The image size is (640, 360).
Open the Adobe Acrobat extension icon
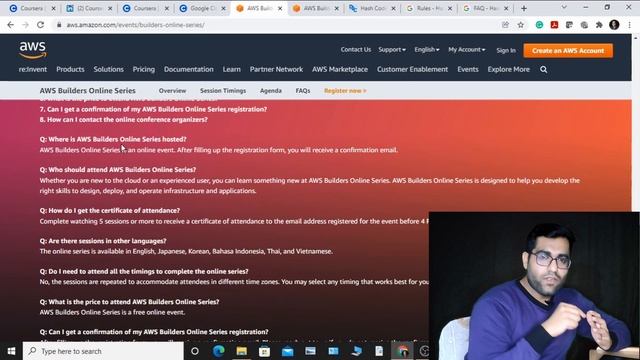pos(554,25)
